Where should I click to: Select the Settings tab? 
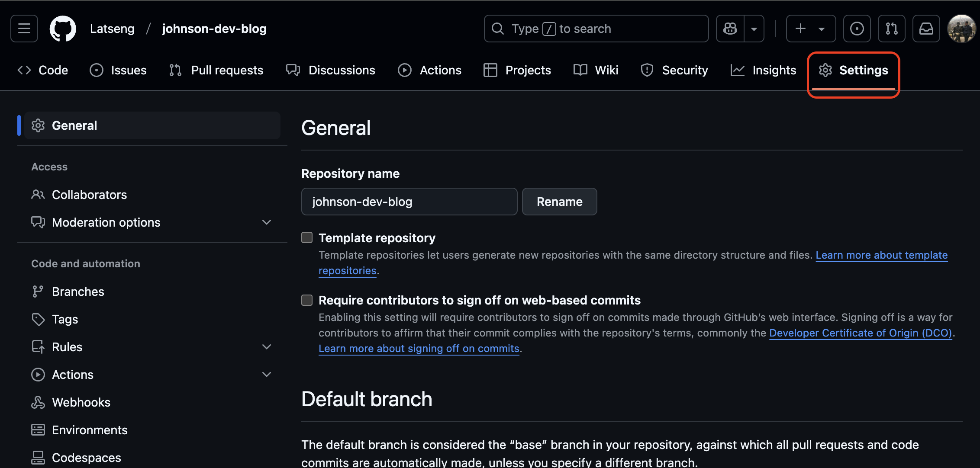853,70
